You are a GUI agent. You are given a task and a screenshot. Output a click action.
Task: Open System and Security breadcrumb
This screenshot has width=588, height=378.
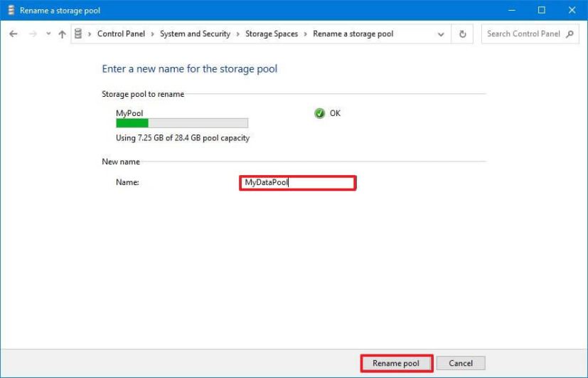(195, 34)
